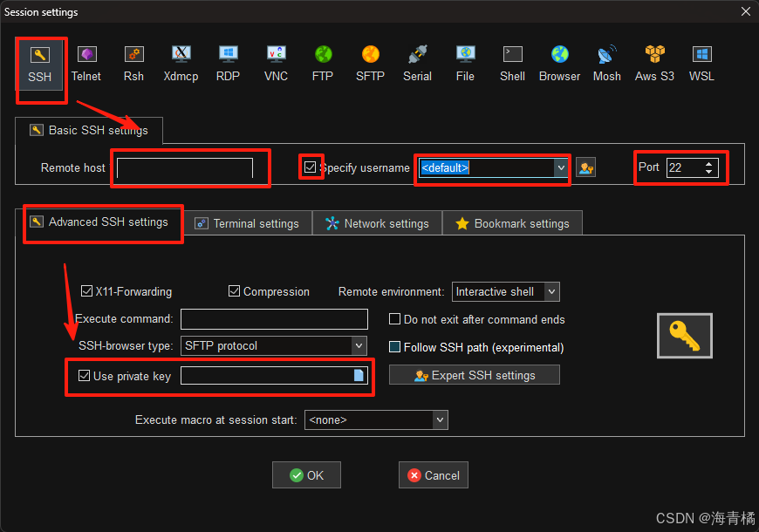
Task: Select the Mosh session icon
Action: (x=606, y=63)
